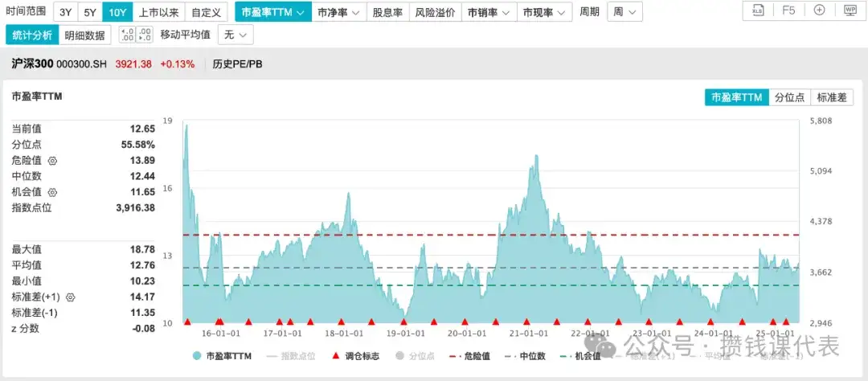868x381 pixels.
Task: Click the last red rebalancing marker at chart end
Action: click(x=785, y=322)
